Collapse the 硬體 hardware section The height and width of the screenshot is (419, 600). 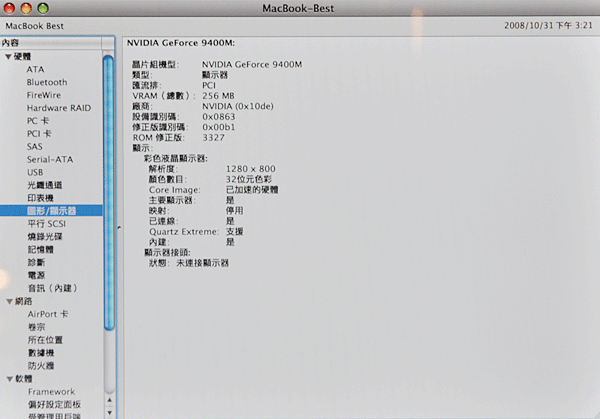(8, 57)
